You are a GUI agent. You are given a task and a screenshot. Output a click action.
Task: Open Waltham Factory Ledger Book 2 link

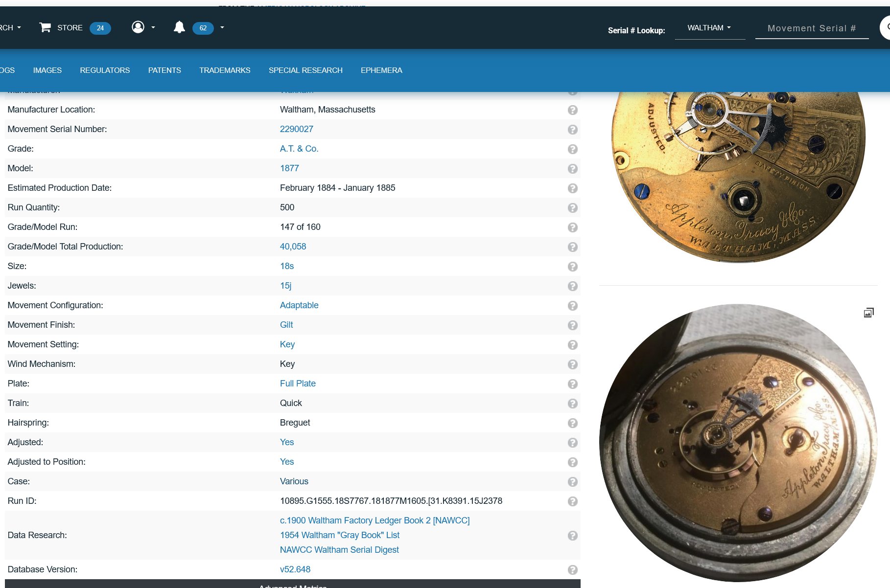(x=375, y=520)
